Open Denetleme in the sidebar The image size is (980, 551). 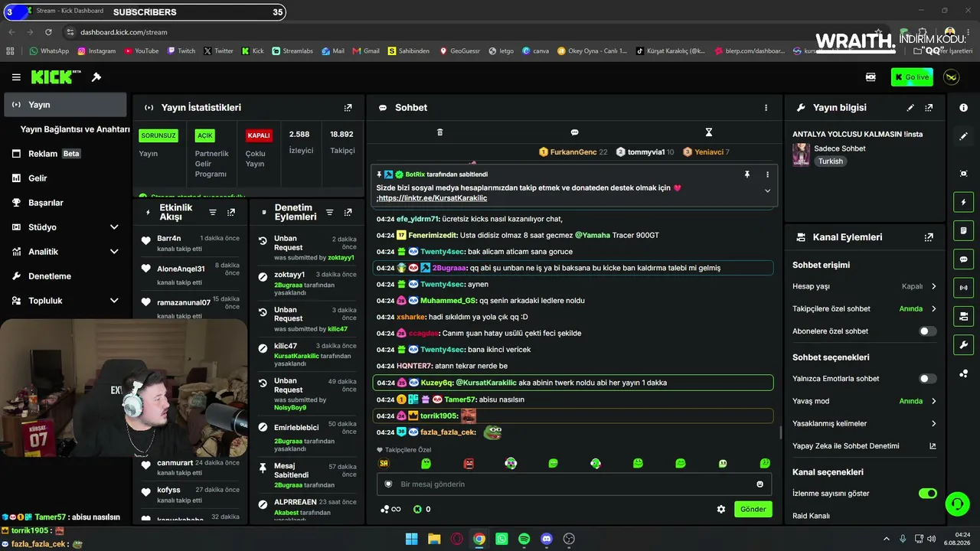click(65, 276)
